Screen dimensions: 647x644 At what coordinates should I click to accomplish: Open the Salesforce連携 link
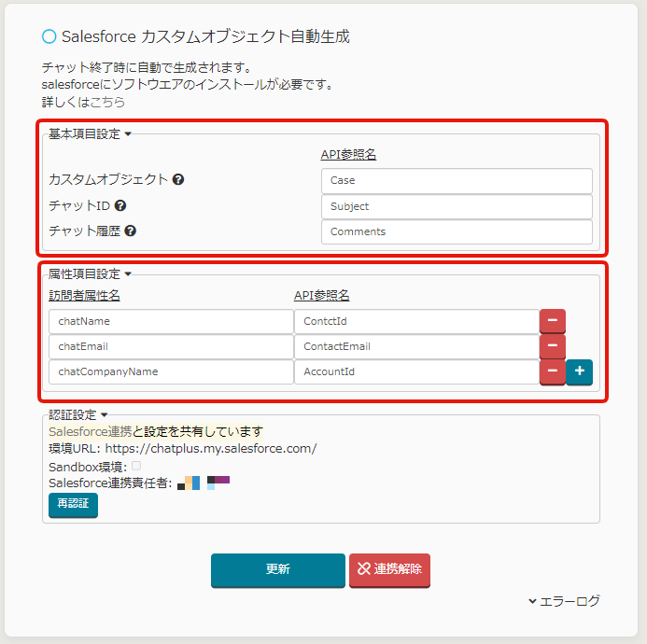click(x=90, y=431)
